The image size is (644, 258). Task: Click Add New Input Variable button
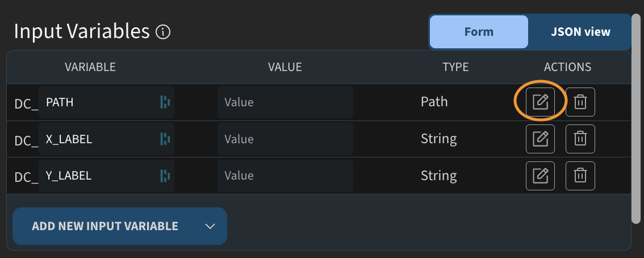pos(105,226)
